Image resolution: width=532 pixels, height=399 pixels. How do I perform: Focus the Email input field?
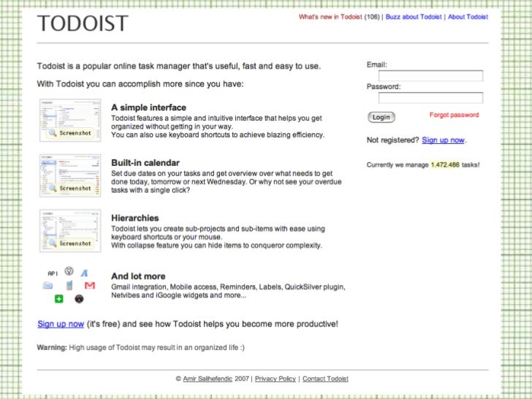point(430,76)
